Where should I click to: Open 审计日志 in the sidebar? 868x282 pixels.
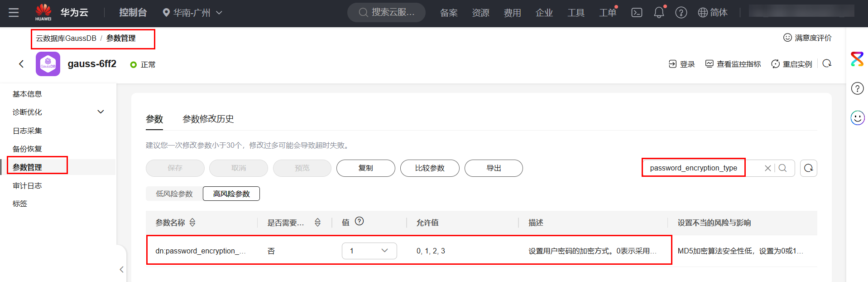point(27,185)
